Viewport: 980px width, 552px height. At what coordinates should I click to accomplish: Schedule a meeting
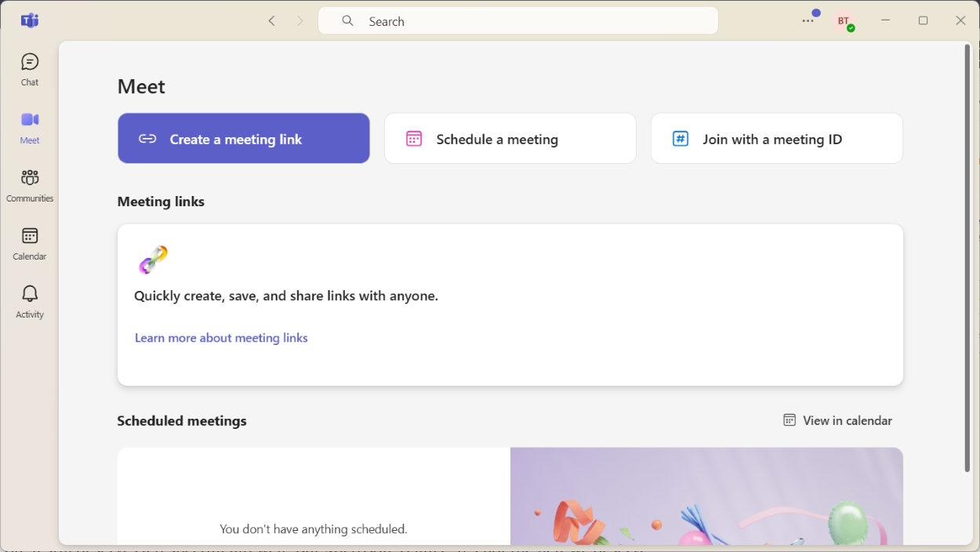(510, 138)
